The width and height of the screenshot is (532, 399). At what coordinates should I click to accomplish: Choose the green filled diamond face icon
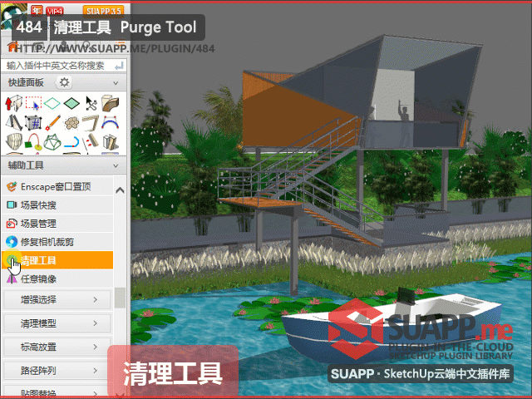coord(71,103)
